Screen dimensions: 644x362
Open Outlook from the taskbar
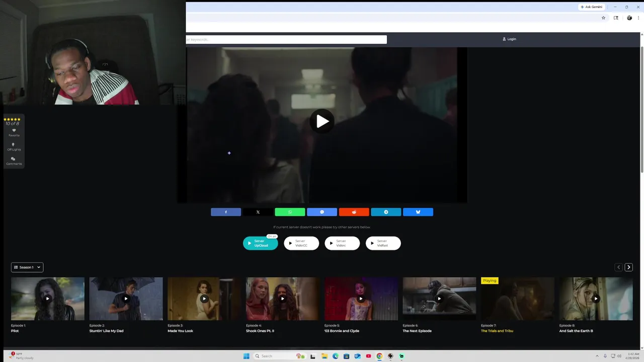(357, 356)
